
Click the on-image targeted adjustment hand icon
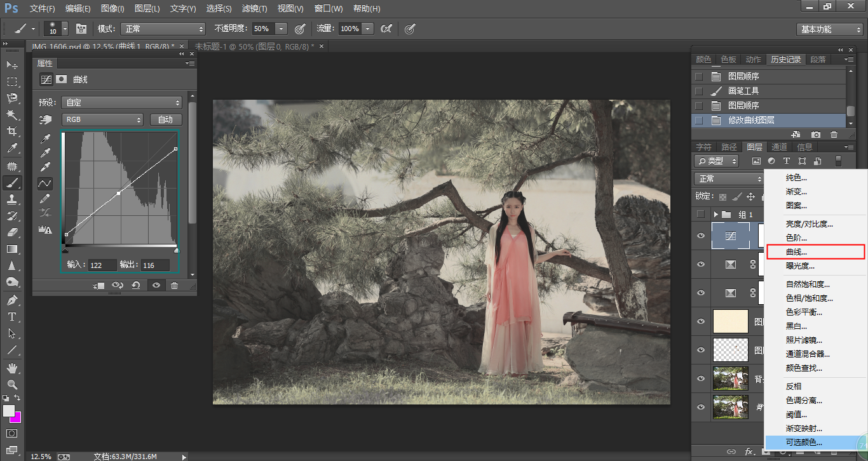pos(45,119)
